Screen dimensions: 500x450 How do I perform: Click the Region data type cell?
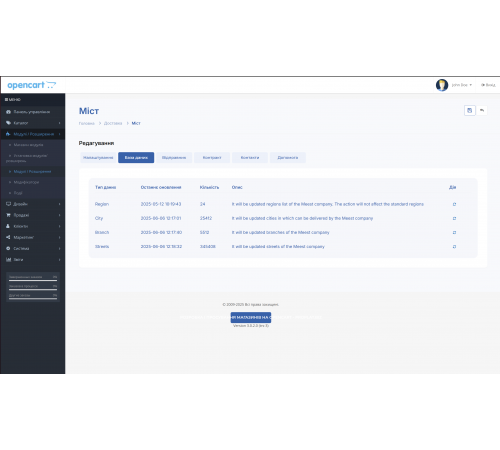point(102,204)
